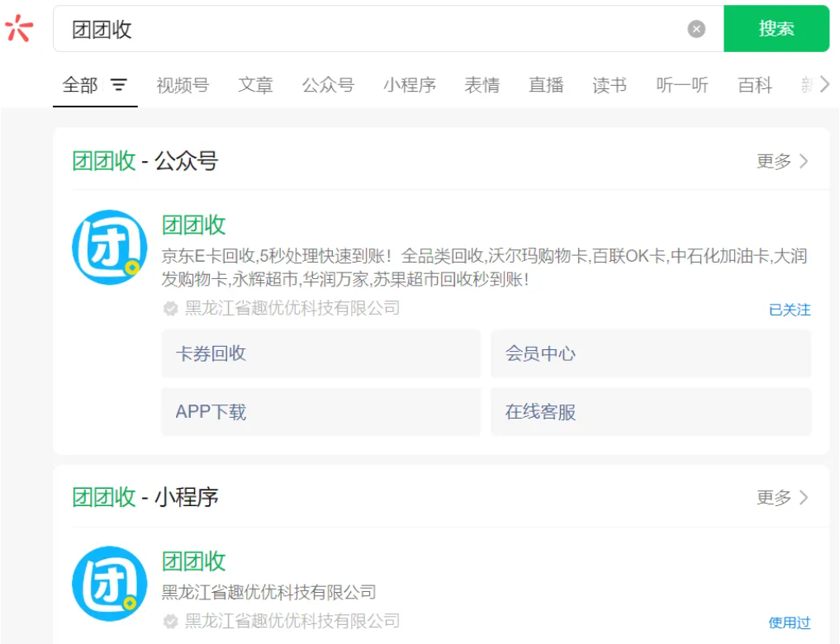Click verified badge next to official account company
This screenshot has height=644, width=840.
pos(170,309)
